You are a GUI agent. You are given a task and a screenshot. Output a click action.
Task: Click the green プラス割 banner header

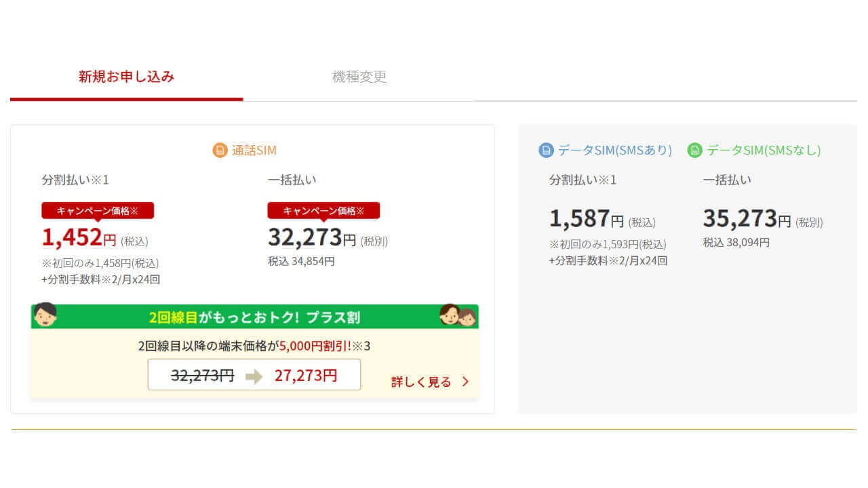pos(254,317)
